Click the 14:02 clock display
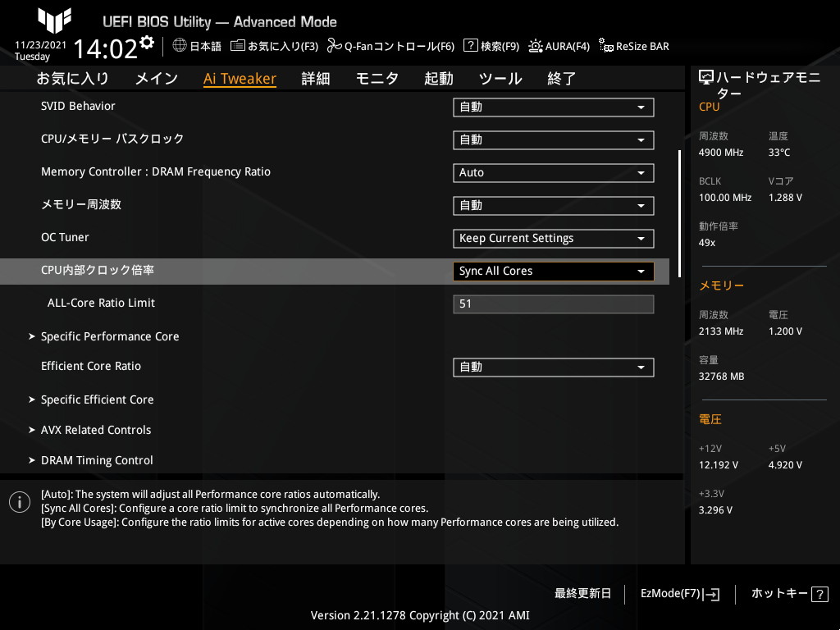The image size is (840, 630). point(106,48)
